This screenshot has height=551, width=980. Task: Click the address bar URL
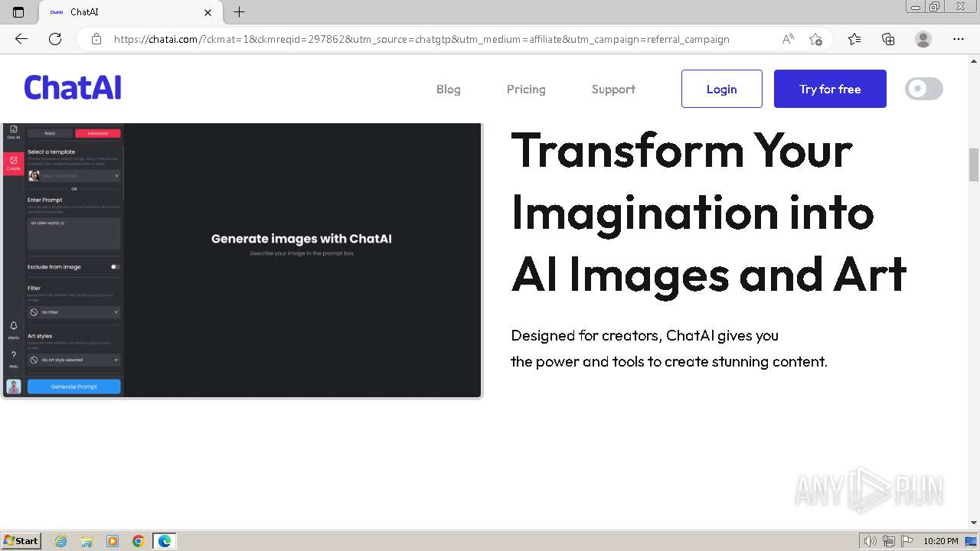point(421,39)
